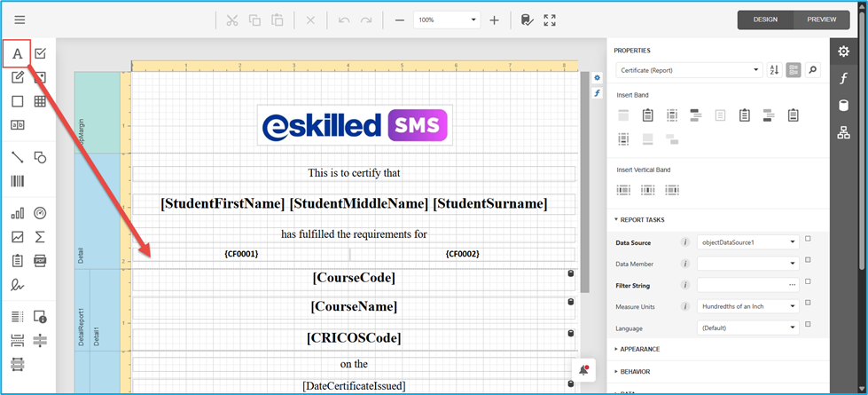Screen dimensions: 868x395
Task: Tick the square marker beside Data Source
Action: 808,240
